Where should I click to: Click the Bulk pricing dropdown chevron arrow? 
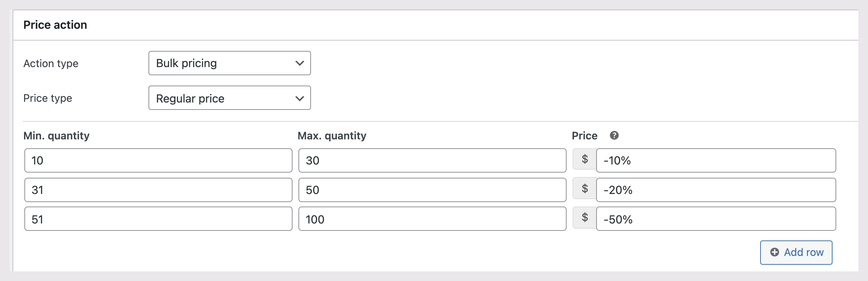point(300,63)
